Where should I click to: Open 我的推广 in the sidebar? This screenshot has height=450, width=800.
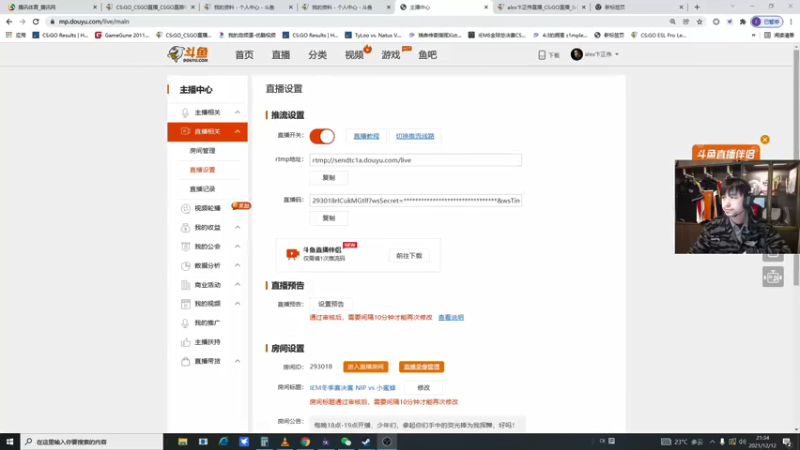point(207,323)
